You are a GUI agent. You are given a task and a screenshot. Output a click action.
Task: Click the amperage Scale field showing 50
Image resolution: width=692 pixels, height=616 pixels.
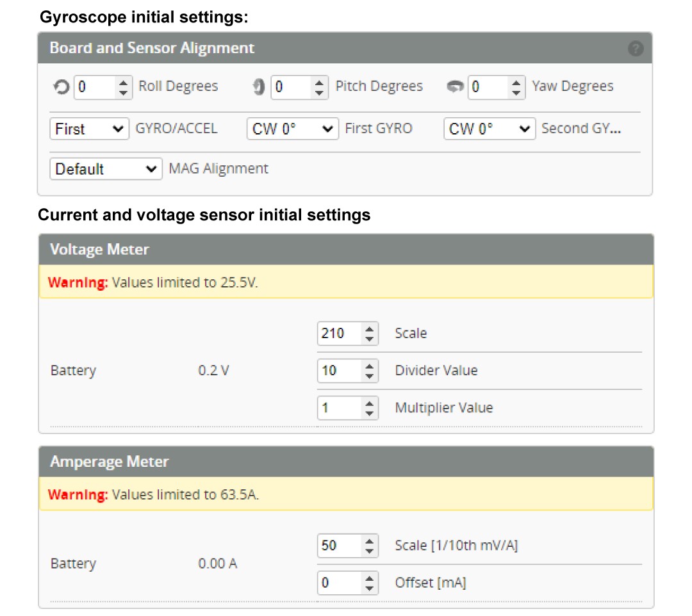[347, 546]
